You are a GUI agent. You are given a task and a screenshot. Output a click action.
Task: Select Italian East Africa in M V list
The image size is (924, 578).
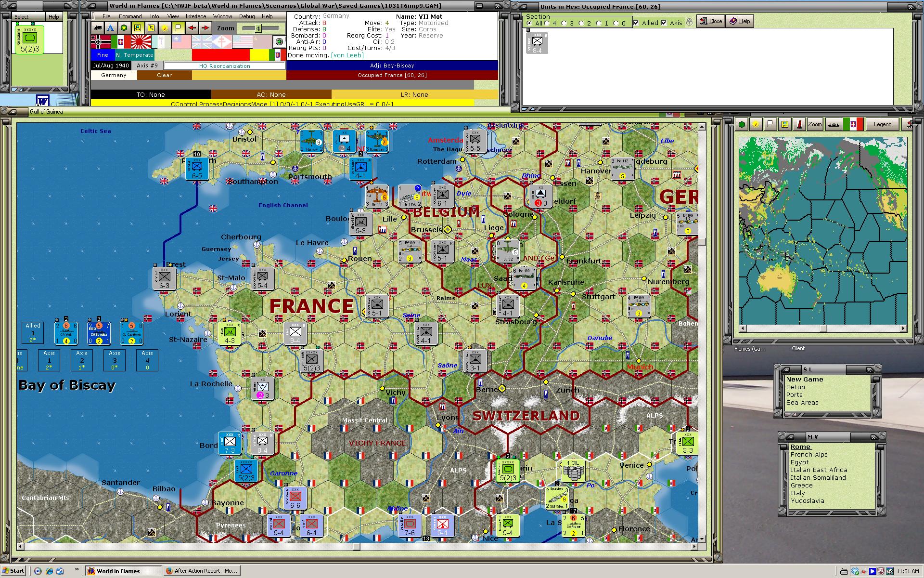[x=819, y=470]
